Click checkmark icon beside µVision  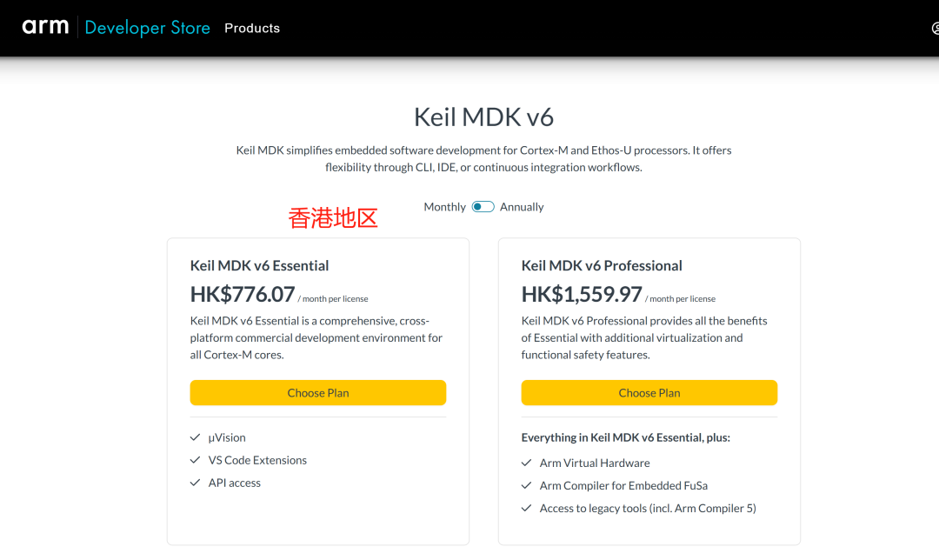pos(196,437)
